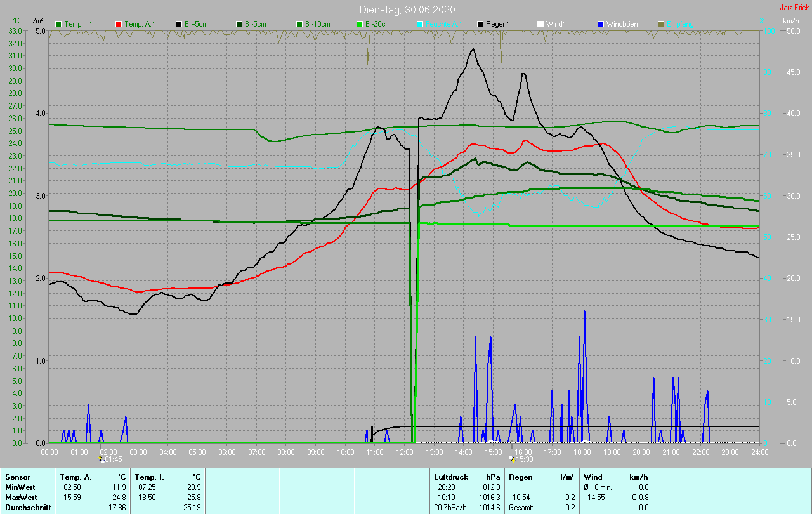Click the "20:20" pressure time cell
The width and height of the screenshot is (812, 514).
(x=447, y=487)
